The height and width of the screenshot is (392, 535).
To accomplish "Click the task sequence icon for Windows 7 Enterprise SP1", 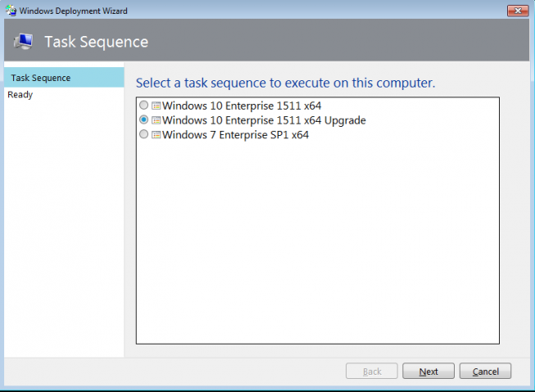I will (x=156, y=135).
